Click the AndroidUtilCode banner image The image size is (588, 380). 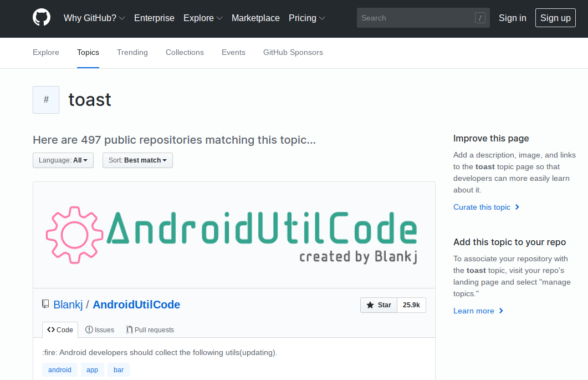coord(234,235)
